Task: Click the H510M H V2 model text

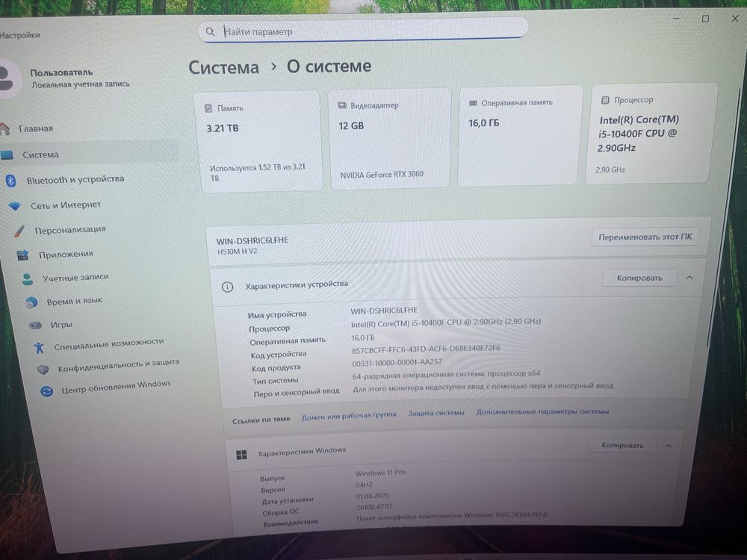Action: 238,252
